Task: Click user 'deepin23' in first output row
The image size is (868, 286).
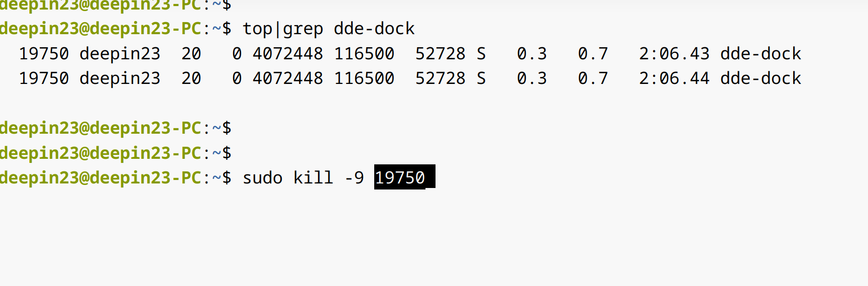Action: (120, 53)
